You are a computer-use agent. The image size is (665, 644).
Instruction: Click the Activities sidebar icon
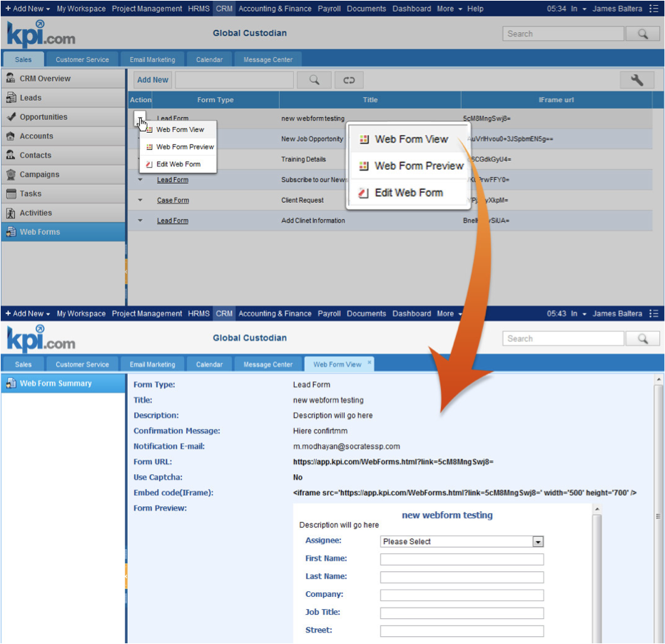click(11, 213)
